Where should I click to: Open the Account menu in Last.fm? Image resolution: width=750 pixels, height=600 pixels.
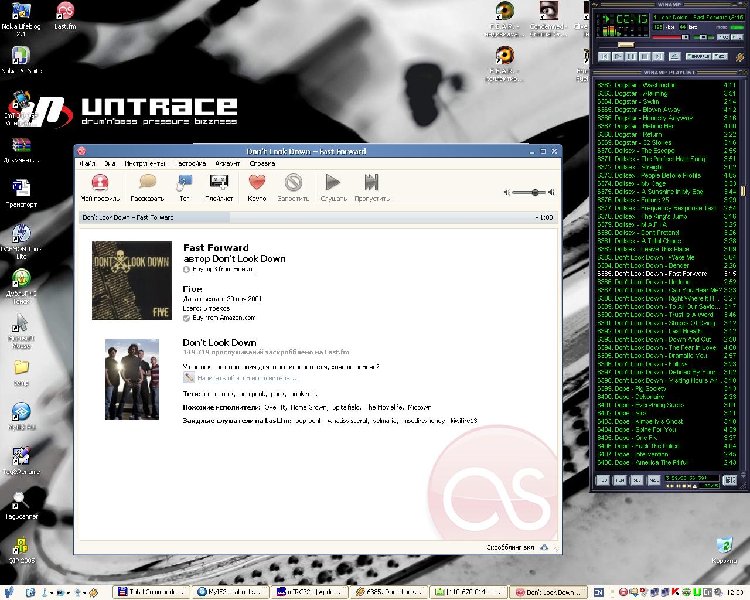pos(228,164)
